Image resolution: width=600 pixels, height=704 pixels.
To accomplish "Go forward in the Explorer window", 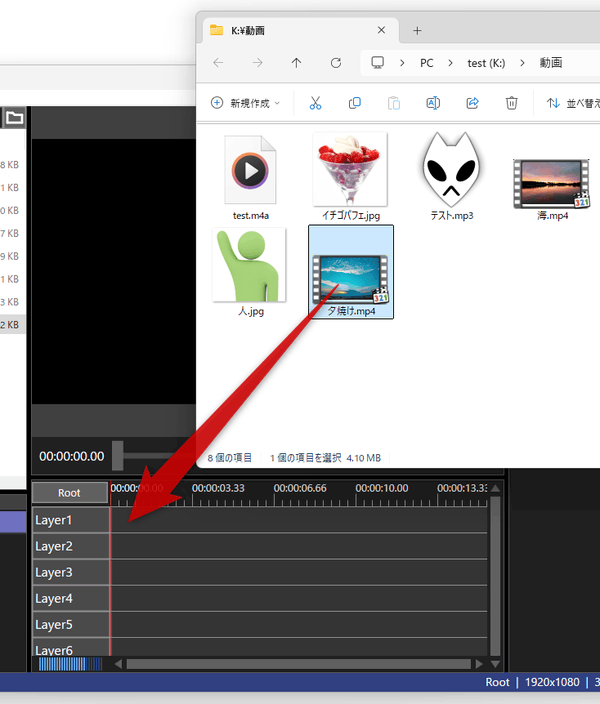I will click(x=257, y=63).
